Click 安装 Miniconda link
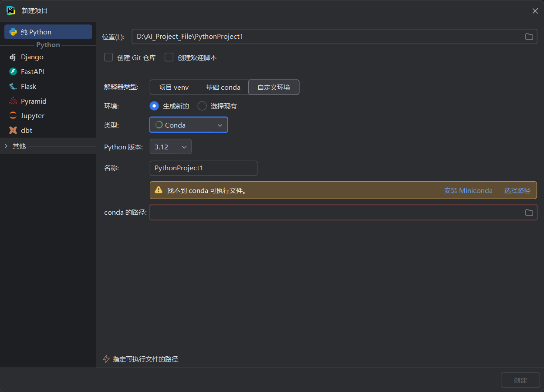Viewport: 544px width, 392px height. pyautogui.click(x=468, y=190)
